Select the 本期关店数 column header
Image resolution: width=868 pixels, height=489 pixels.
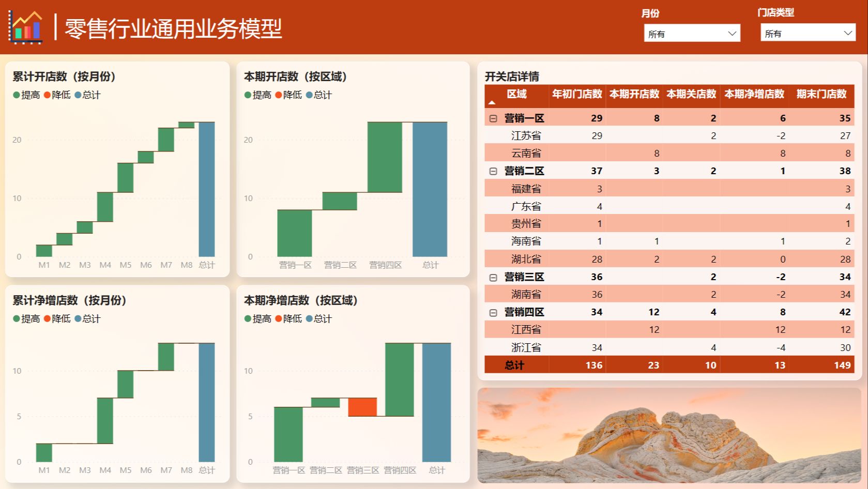coord(691,94)
